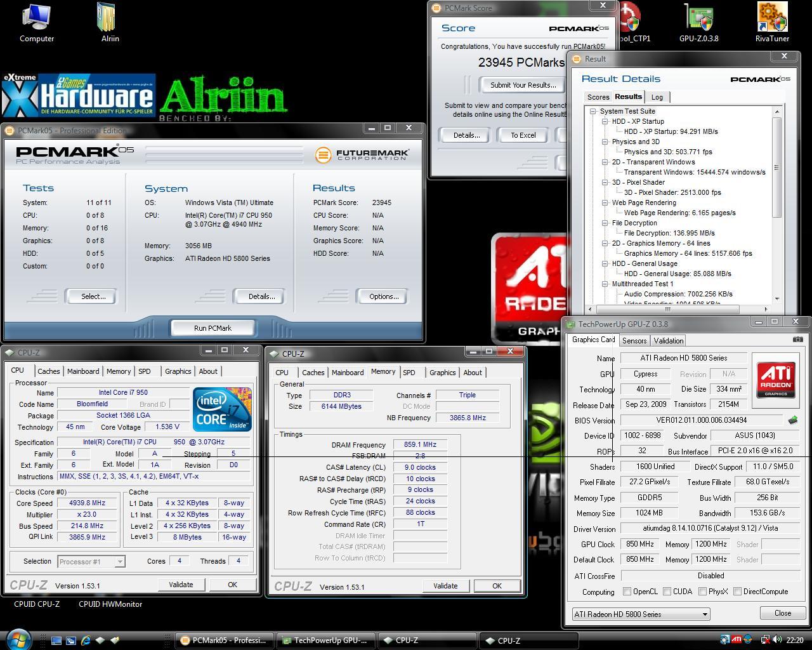Viewport: 812px width, 650px height.
Task: Open the Alriin archive desktop icon
Action: click(x=110, y=22)
